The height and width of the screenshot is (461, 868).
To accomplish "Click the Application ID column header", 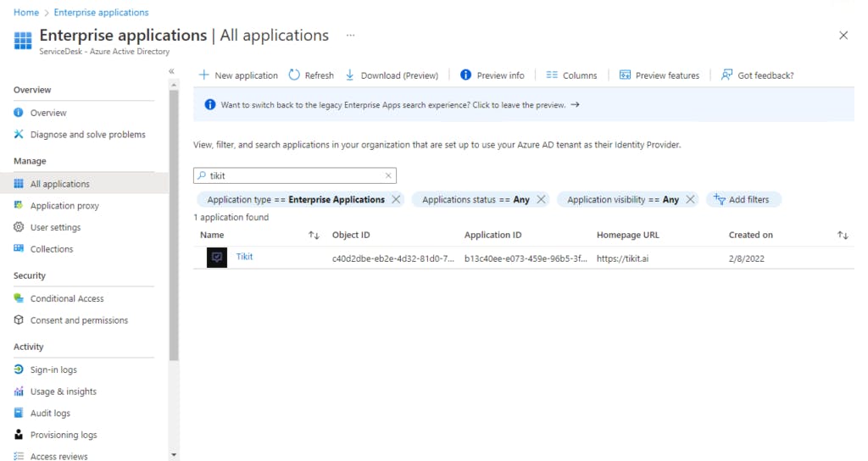I will [492, 235].
